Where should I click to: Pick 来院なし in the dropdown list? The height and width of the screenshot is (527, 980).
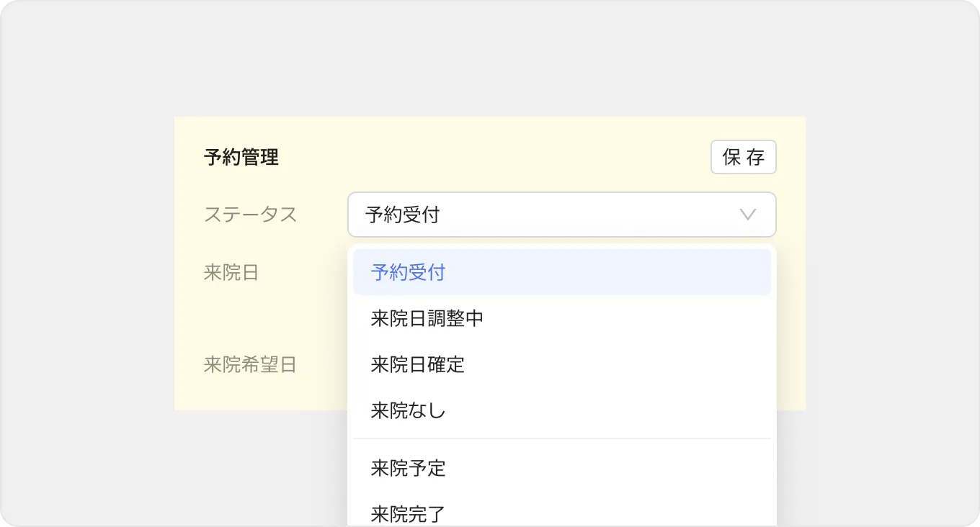(x=408, y=411)
